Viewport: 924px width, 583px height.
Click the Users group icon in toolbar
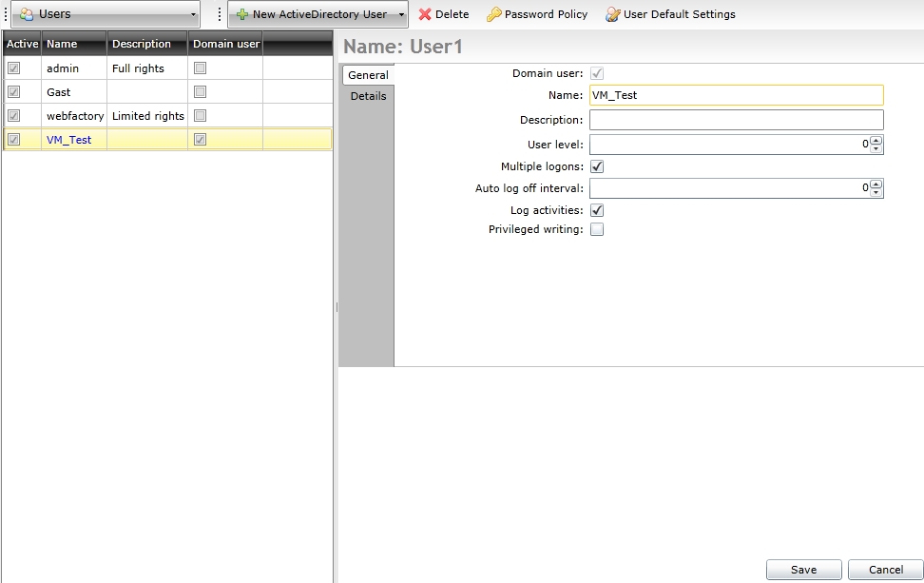coord(27,14)
